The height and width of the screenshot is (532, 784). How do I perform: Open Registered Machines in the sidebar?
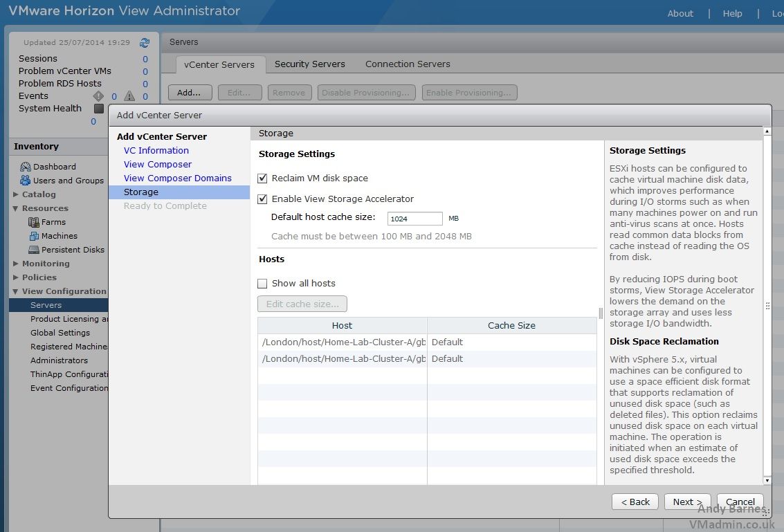click(x=69, y=347)
